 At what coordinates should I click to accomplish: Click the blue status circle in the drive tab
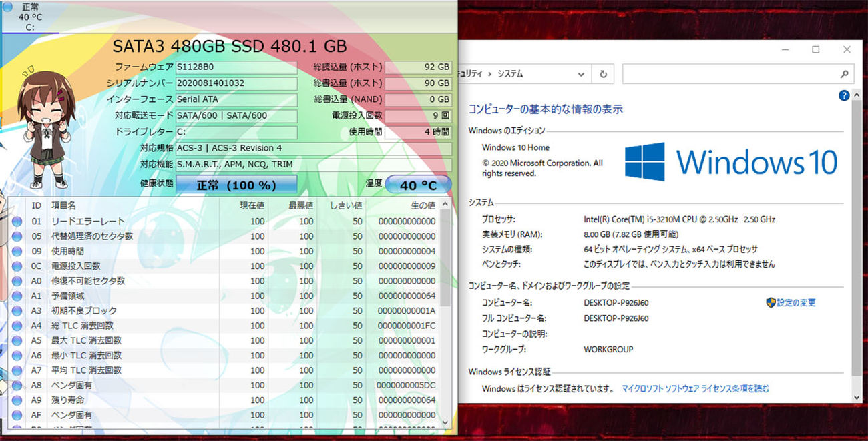point(7,6)
